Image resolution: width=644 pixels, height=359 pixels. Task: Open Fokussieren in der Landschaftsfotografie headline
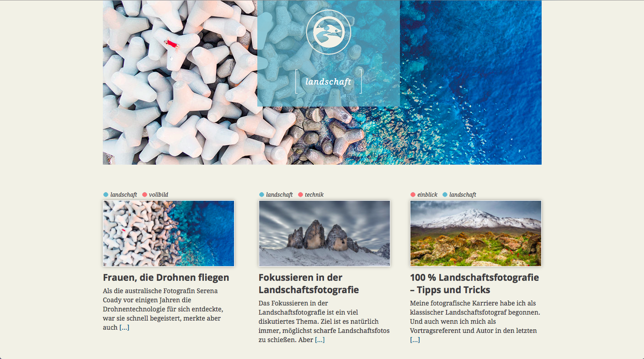coord(309,284)
